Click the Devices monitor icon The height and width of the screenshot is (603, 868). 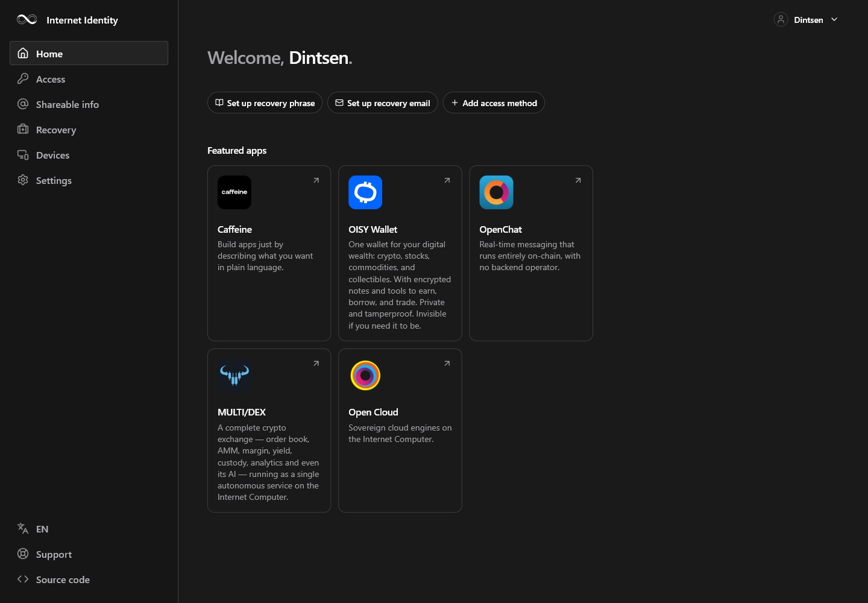point(23,154)
